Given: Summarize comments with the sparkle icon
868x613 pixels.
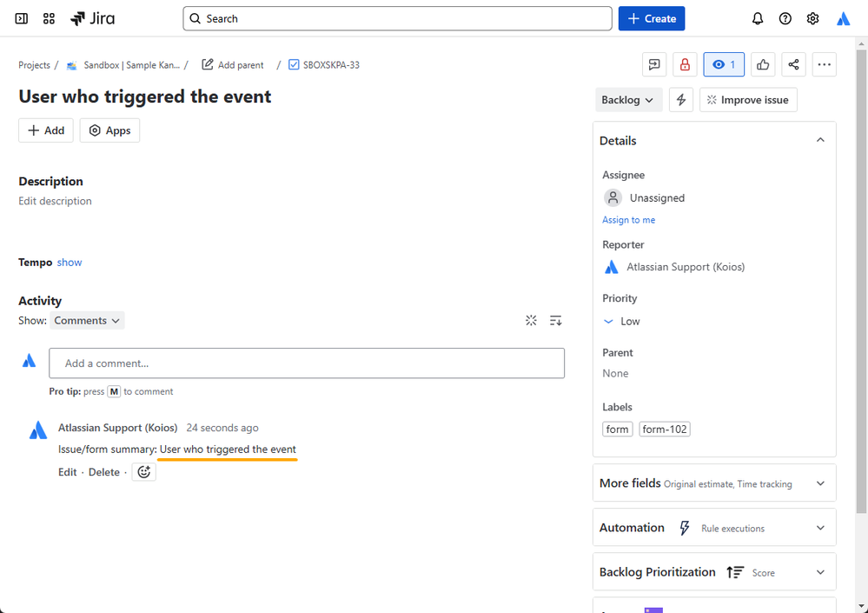Looking at the screenshot, I should pyautogui.click(x=531, y=321).
